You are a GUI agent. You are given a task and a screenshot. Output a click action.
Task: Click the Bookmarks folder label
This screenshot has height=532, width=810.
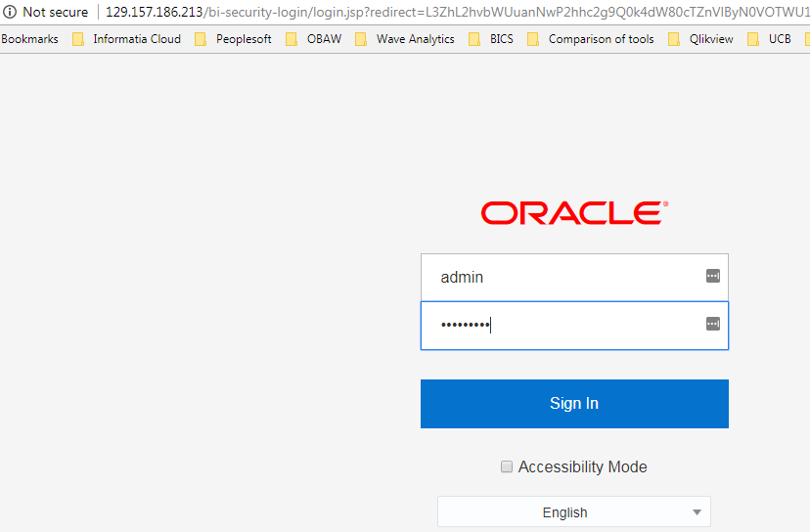coord(29,39)
